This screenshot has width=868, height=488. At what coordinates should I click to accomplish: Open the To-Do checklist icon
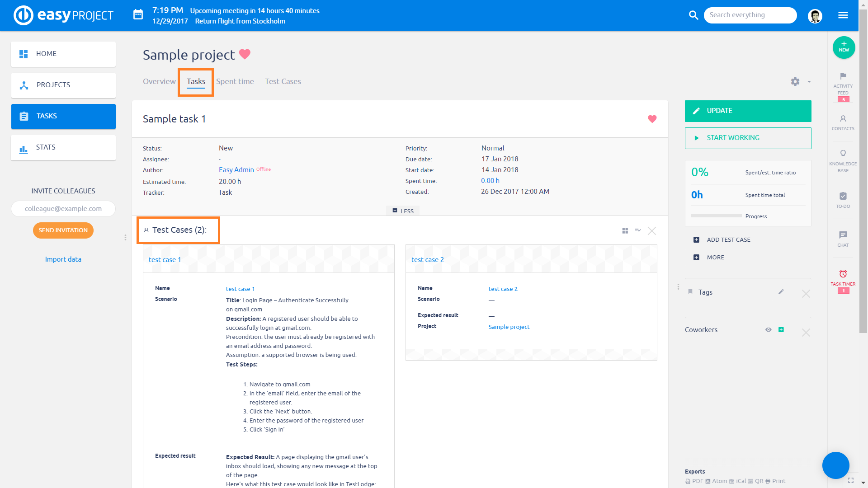coord(843,196)
